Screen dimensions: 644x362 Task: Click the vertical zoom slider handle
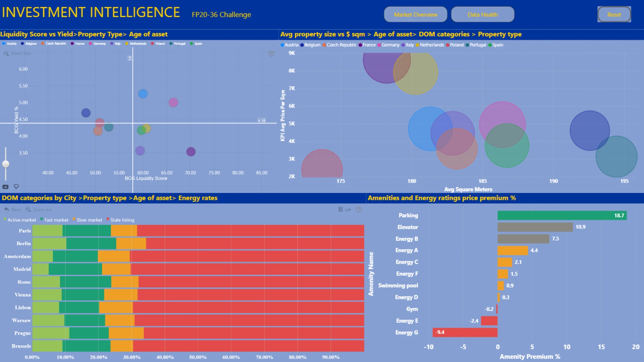click(x=6, y=164)
